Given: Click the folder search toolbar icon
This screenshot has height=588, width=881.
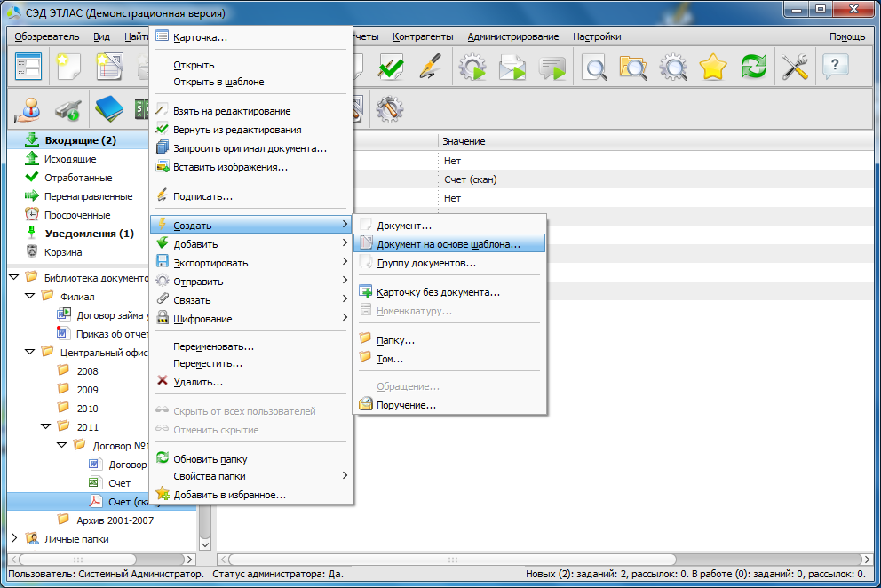Looking at the screenshot, I should tap(633, 68).
